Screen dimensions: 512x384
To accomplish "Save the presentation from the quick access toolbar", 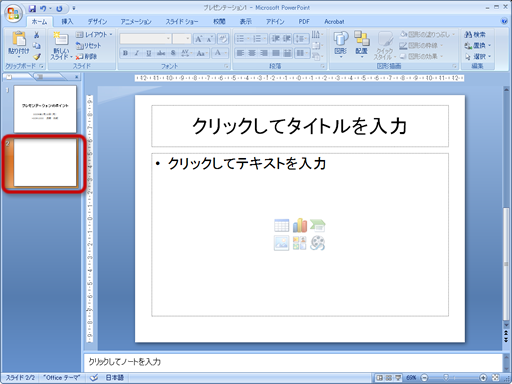I will [x=32, y=8].
